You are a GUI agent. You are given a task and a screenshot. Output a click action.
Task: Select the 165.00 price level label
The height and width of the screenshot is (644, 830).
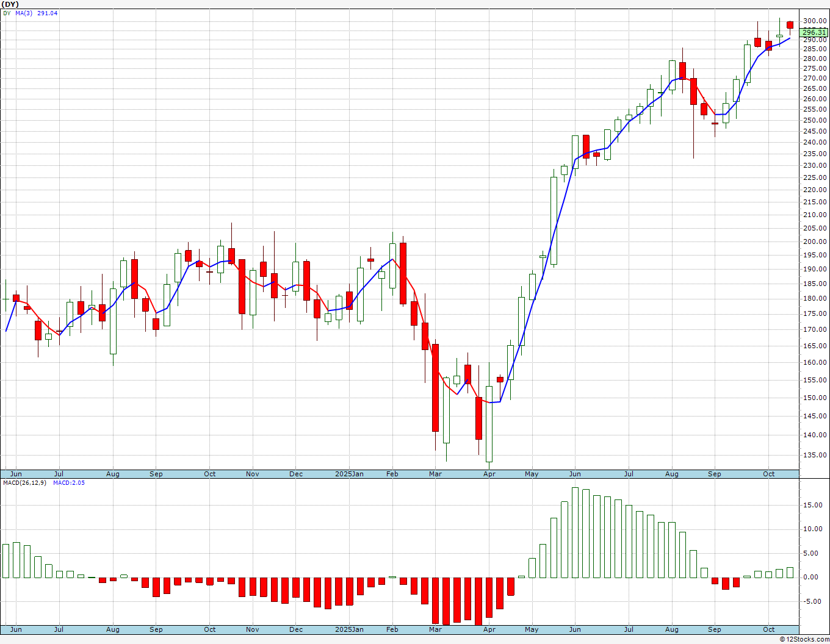point(815,346)
